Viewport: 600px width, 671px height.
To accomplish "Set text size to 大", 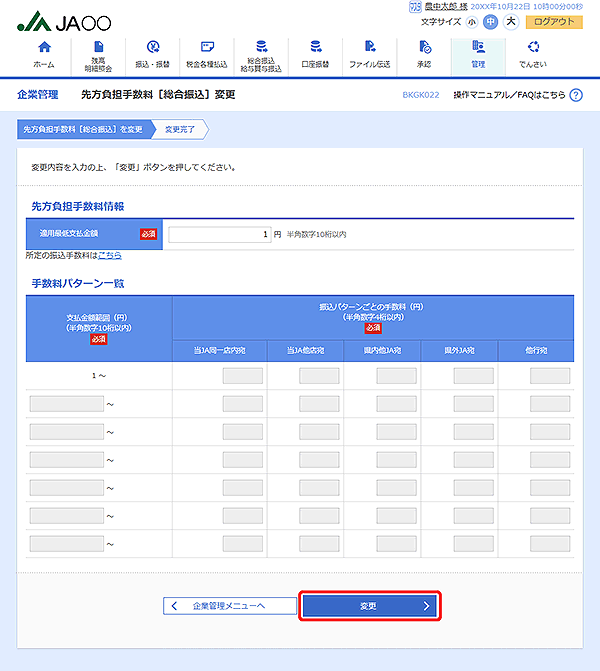I will [511, 21].
